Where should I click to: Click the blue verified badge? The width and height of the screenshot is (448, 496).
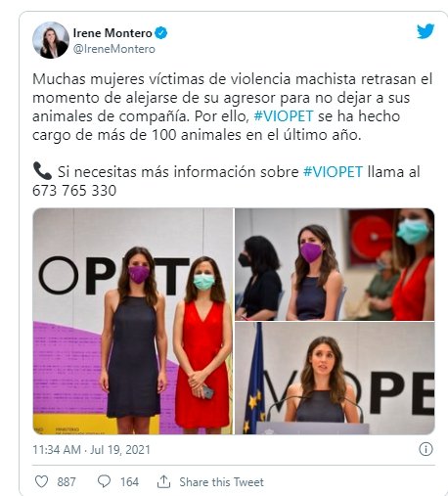160,33
